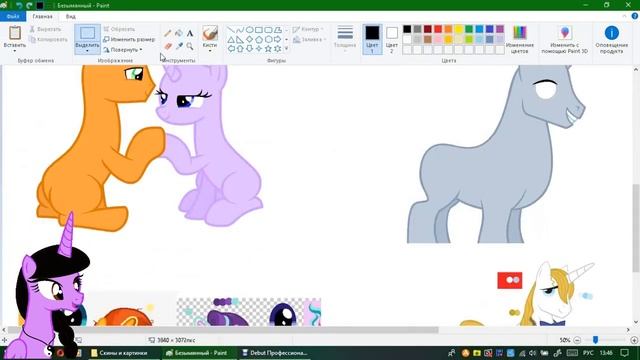
Task: Redo the action in title bar
Action: pos(29,5)
